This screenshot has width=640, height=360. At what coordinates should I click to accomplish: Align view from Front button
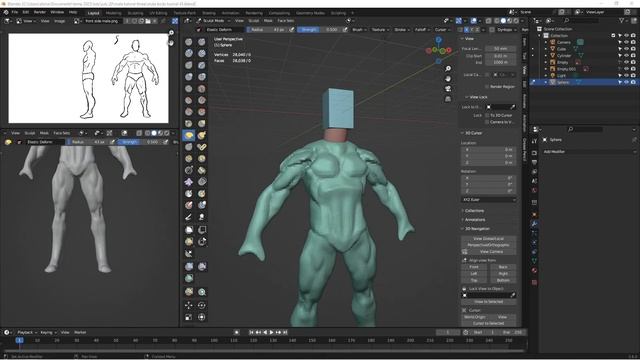[x=474, y=267]
